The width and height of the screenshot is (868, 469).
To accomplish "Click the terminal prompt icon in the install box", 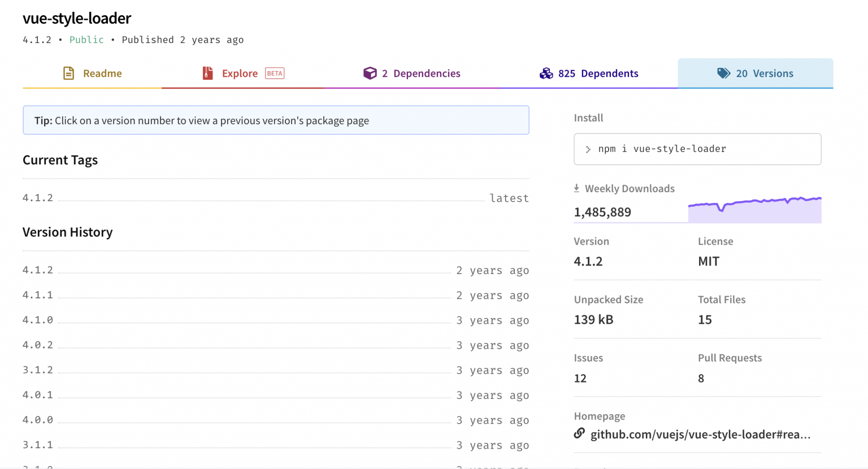I will [x=589, y=149].
